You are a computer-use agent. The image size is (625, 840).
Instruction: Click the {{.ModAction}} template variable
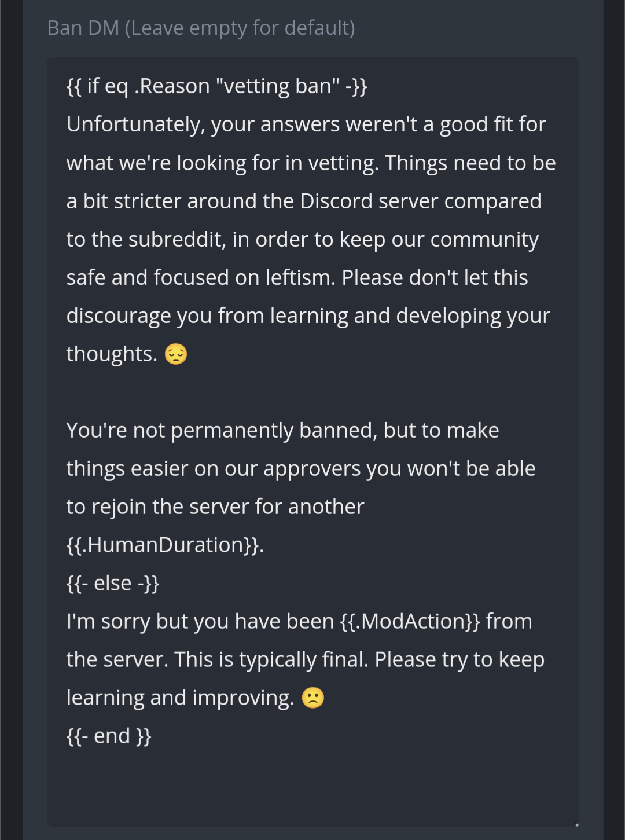pyautogui.click(x=411, y=621)
